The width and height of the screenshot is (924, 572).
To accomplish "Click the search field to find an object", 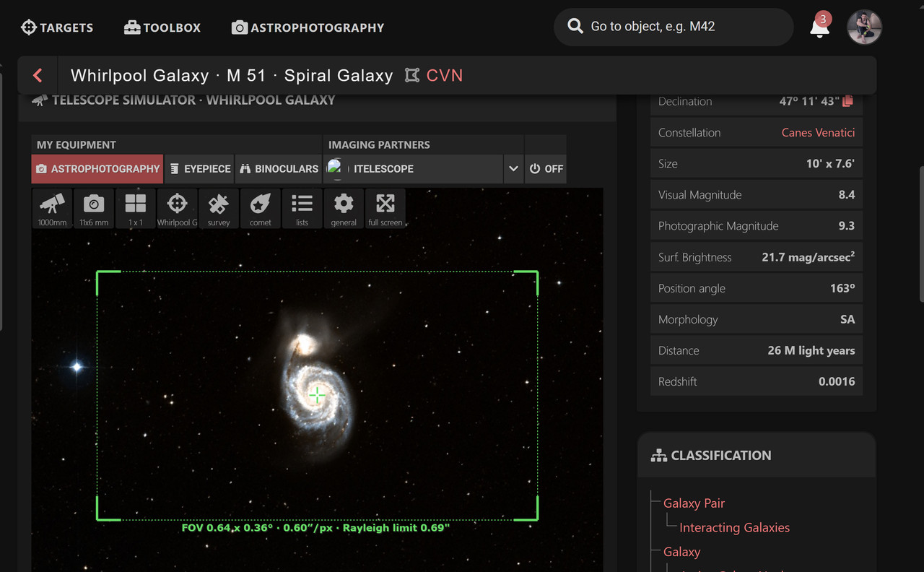I will 673,27.
